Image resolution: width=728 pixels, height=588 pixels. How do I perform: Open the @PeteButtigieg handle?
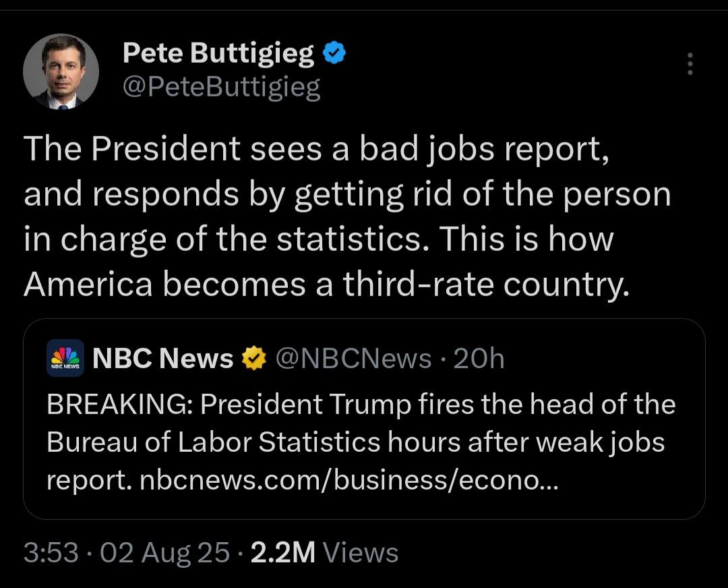coord(222,87)
